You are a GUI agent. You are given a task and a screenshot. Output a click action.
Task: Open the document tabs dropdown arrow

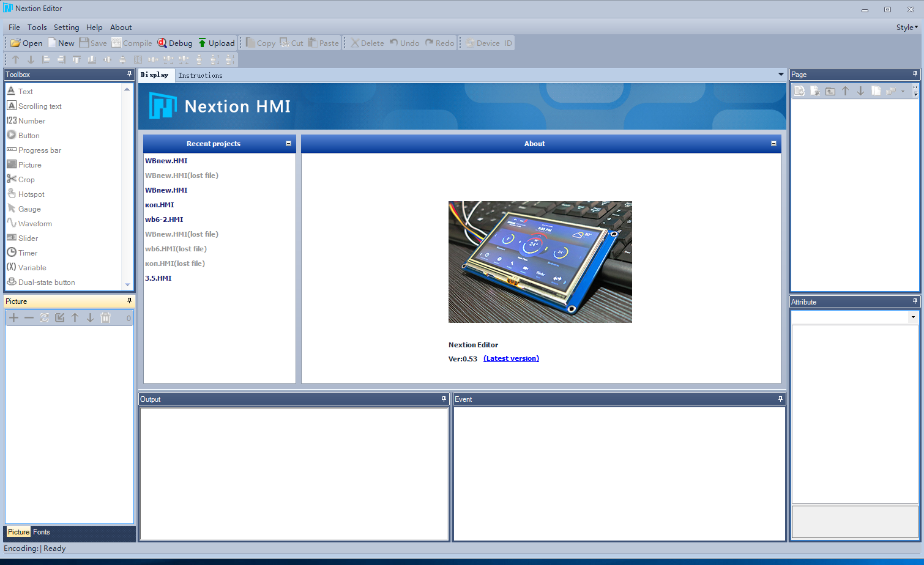781,75
